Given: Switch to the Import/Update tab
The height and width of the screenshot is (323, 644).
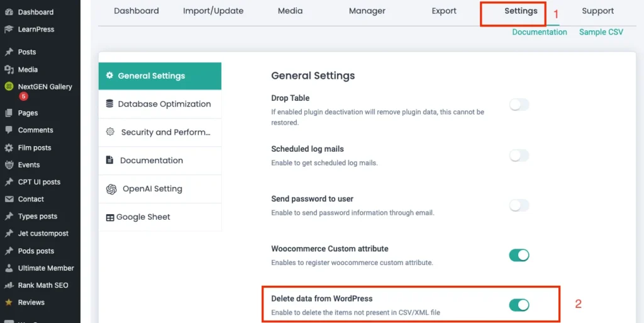Looking at the screenshot, I should 213,11.
